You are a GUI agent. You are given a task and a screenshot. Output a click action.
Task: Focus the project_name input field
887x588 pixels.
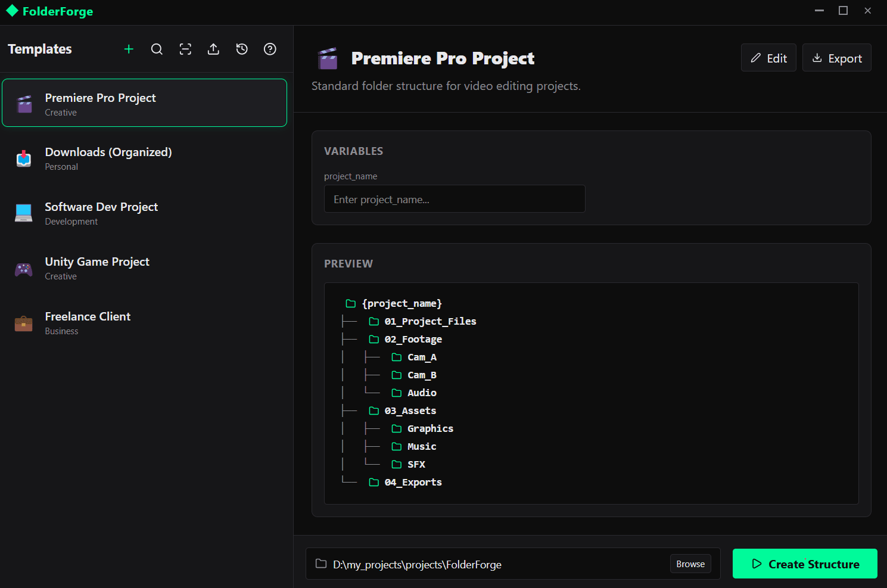tap(455, 199)
